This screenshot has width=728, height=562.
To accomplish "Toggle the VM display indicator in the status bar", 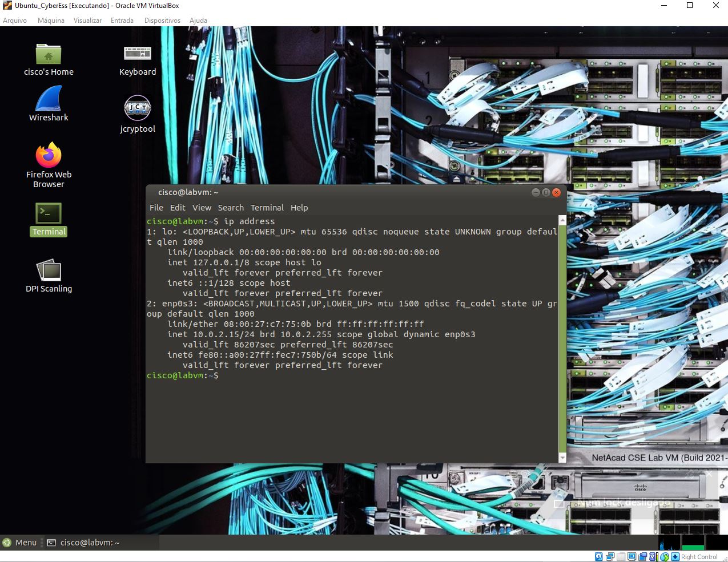I will pyautogui.click(x=632, y=556).
